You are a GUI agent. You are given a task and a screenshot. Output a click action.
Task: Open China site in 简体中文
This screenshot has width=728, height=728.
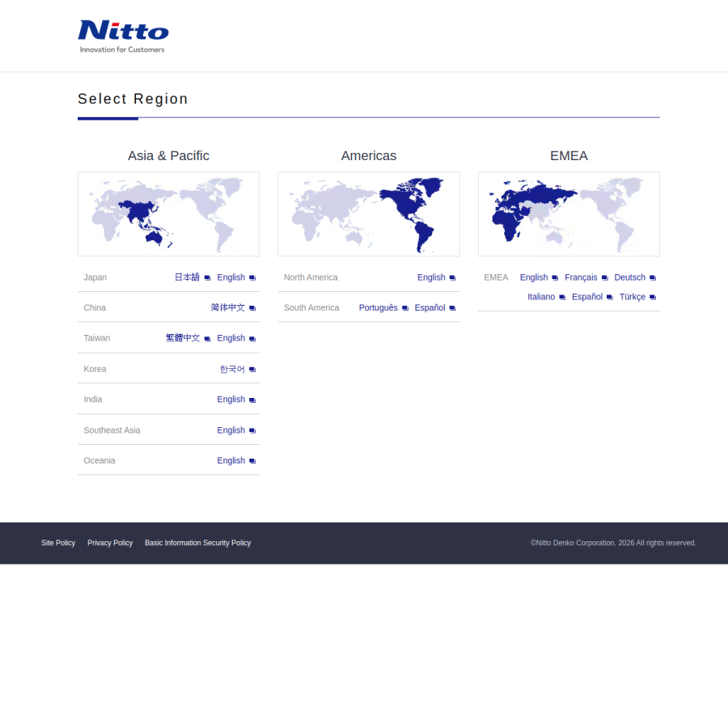(x=227, y=307)
